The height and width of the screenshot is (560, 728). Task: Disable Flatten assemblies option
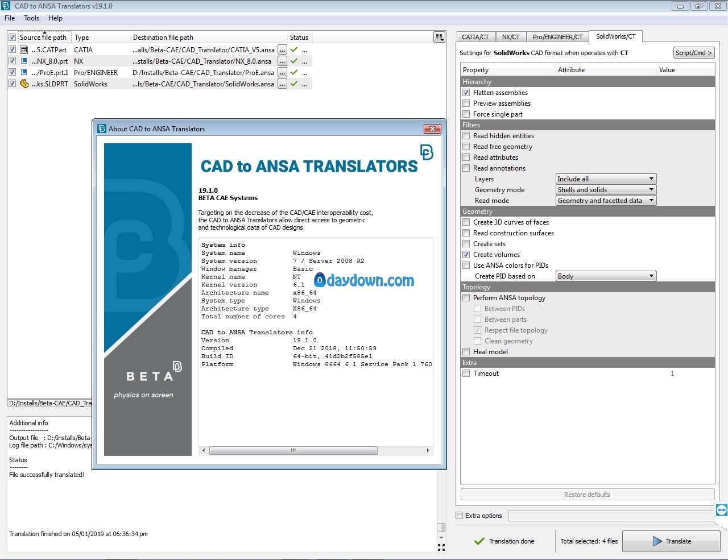466,93
